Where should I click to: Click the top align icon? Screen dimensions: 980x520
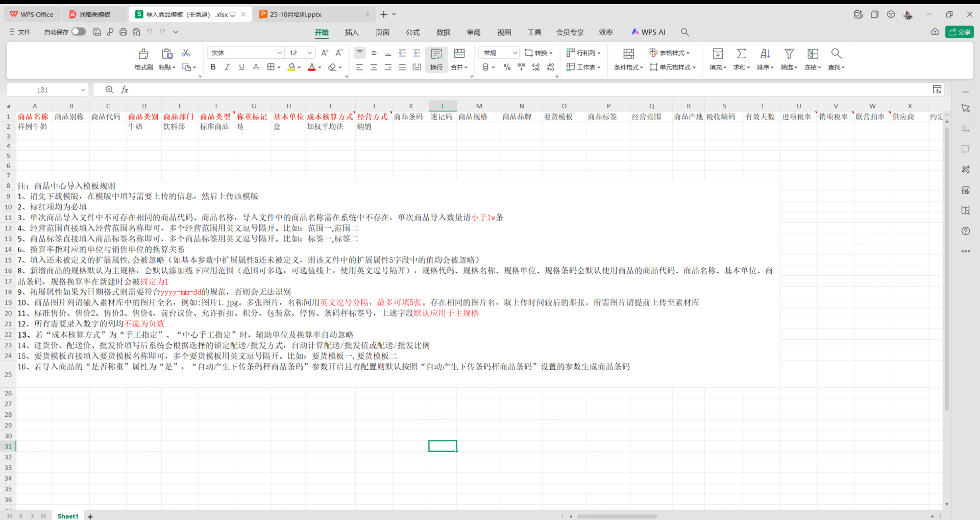(359, 53)
